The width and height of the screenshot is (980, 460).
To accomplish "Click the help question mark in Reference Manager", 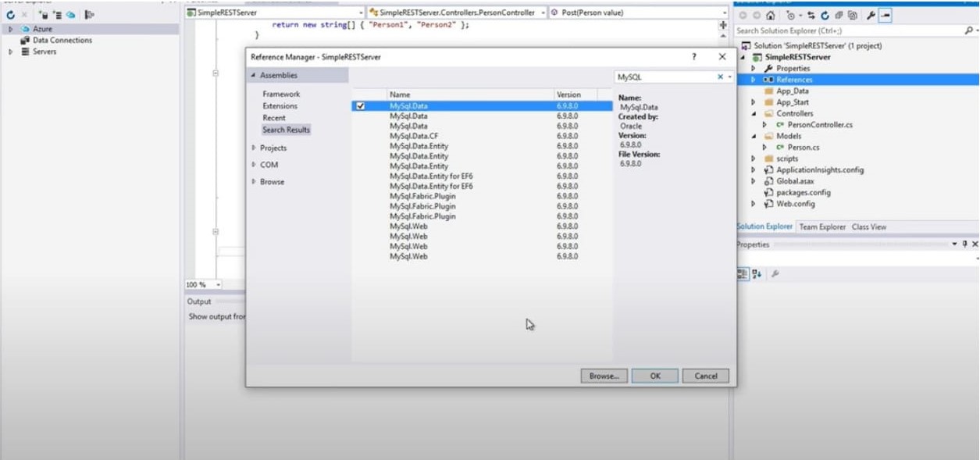I will (693, 57).
